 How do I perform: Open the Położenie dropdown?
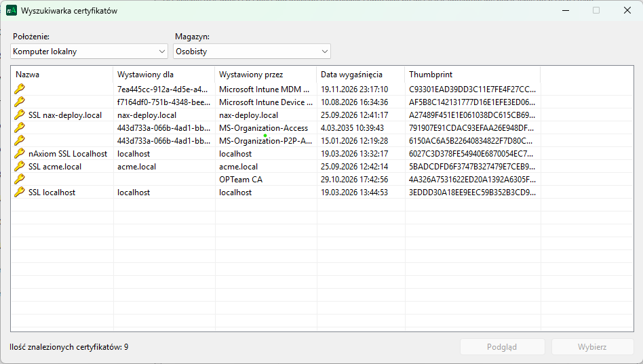coord(89,52)
